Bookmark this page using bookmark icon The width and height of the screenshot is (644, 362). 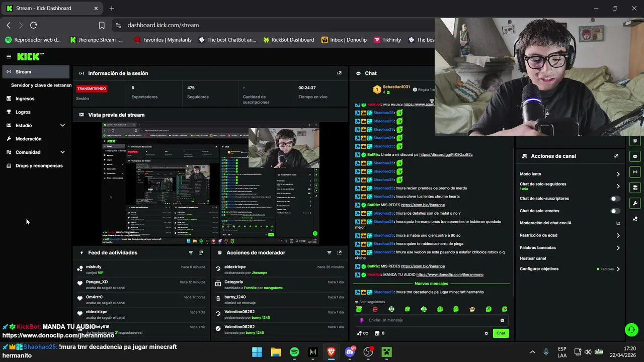coord(102,25)
